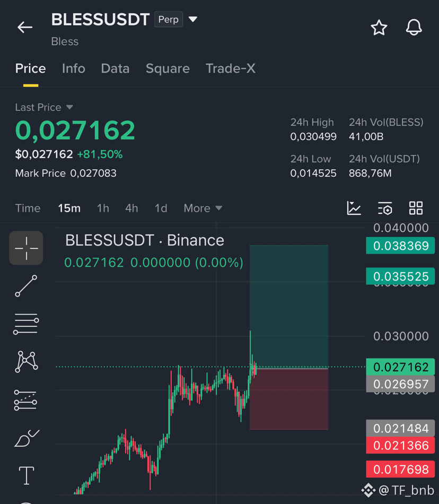Click the 0.038369 target price label
This screenshot has width=439, height=504.
[x=400, y=246]
